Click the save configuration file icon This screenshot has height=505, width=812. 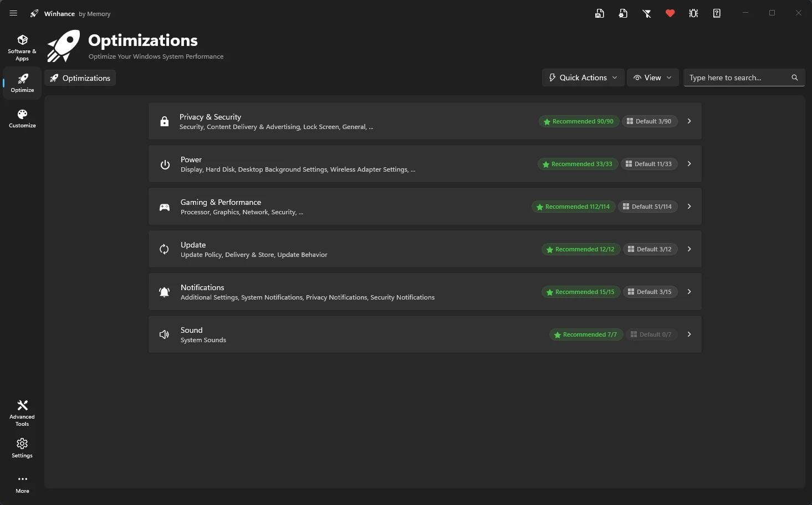pos(600,13)
